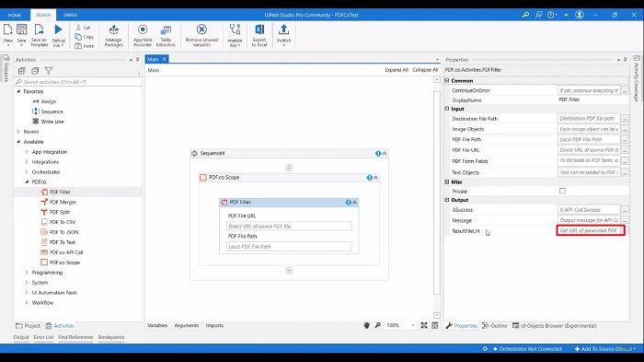644x362 pixels.
Task: Expand the App Integration node
Action: click(27, 152)
